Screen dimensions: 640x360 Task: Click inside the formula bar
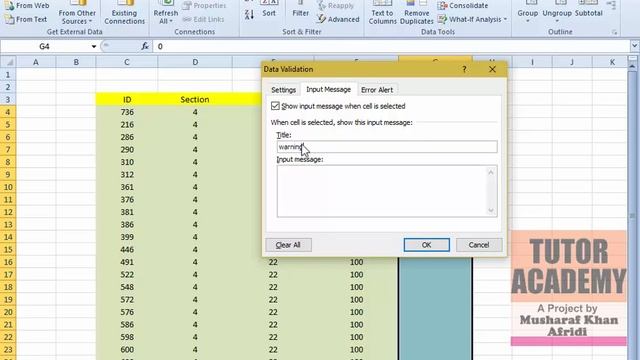(x=391, y=47)
